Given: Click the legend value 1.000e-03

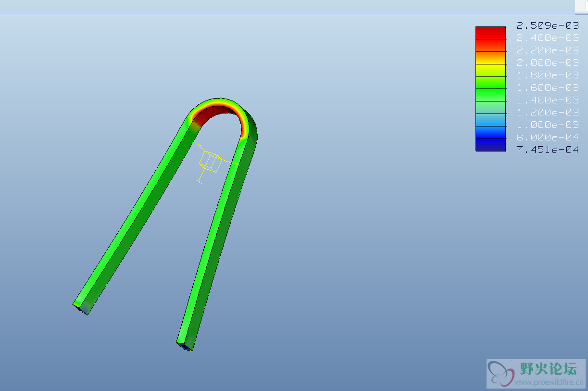Looking at the screenshot, I should [x=548, y=125].
